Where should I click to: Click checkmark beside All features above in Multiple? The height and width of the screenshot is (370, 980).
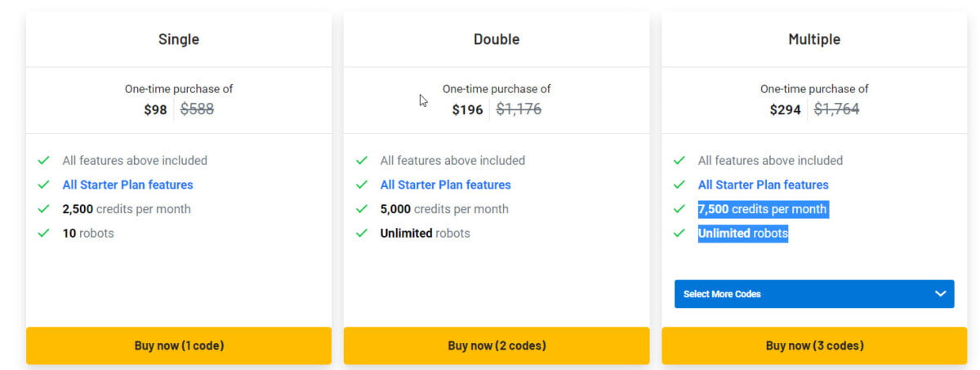click(x=679, y=161)
